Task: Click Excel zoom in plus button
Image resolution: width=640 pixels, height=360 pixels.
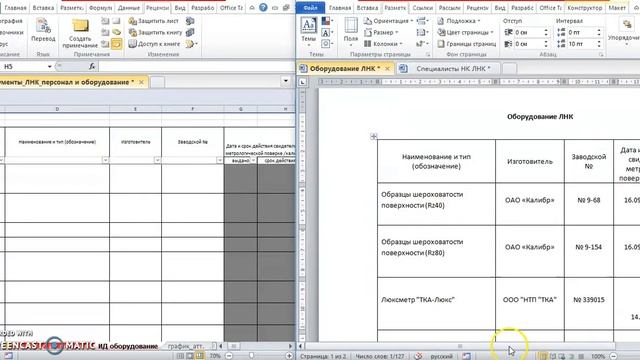Action: pyautogui.click(x=289, y=356)
